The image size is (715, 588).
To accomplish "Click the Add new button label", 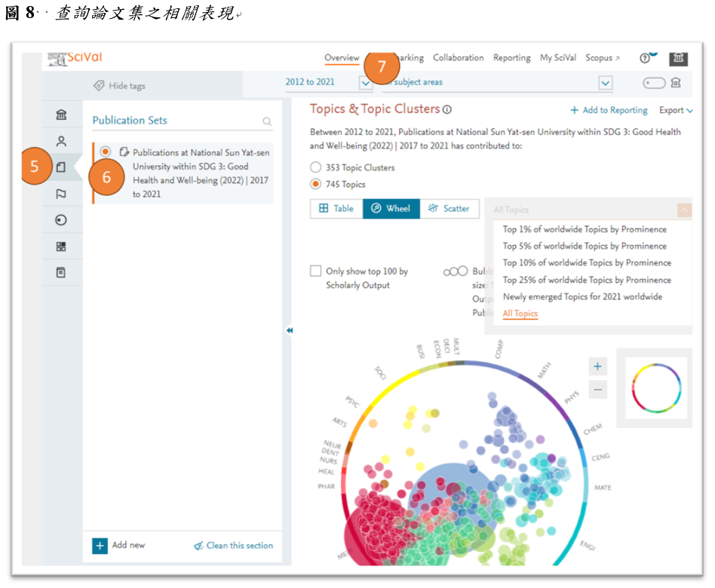I will click(128, 545).
